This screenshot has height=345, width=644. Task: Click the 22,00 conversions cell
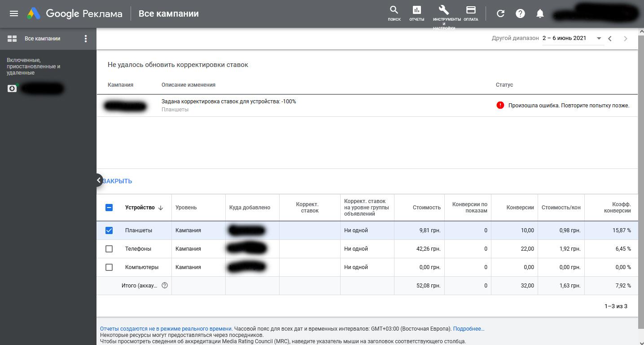coord(527,249)
